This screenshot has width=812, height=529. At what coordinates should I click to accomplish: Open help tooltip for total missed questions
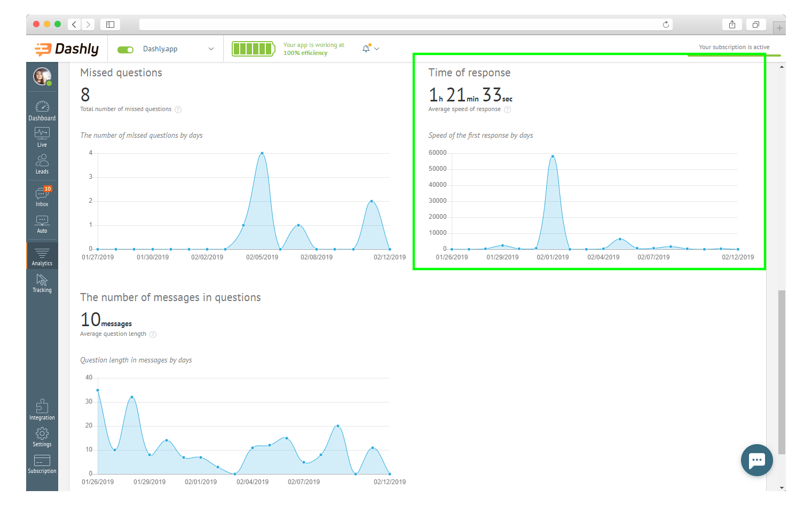tap(178, 109)
